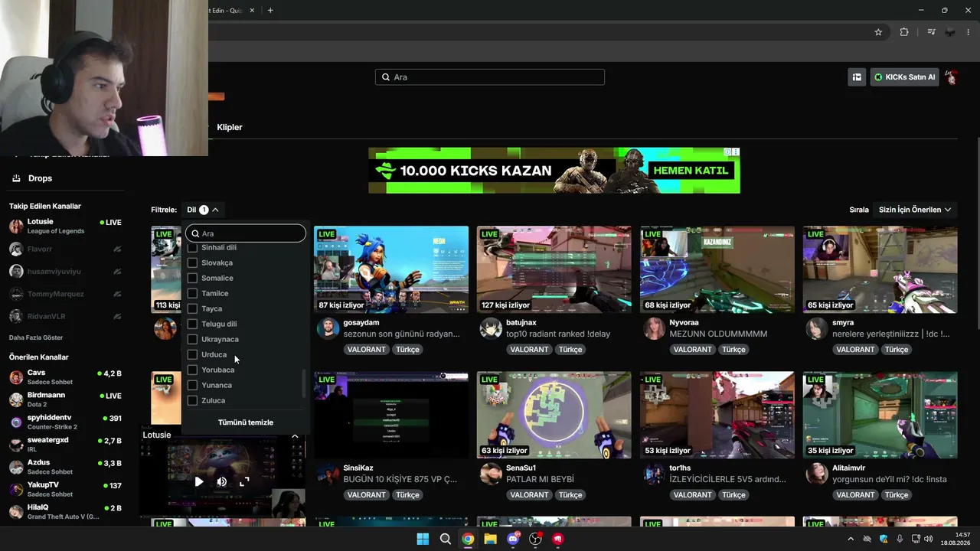Screen dimensions: 980x551
Task: Play the Lotusie mini player
Action: click(x=199, y=481)
